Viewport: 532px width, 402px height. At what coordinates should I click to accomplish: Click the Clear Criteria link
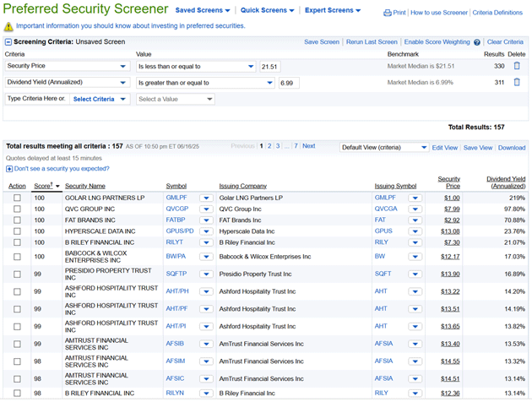point(505,42)
